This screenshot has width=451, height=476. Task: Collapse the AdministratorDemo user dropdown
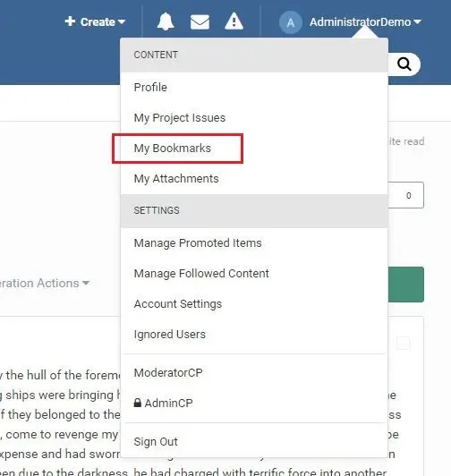coord(365,22)
